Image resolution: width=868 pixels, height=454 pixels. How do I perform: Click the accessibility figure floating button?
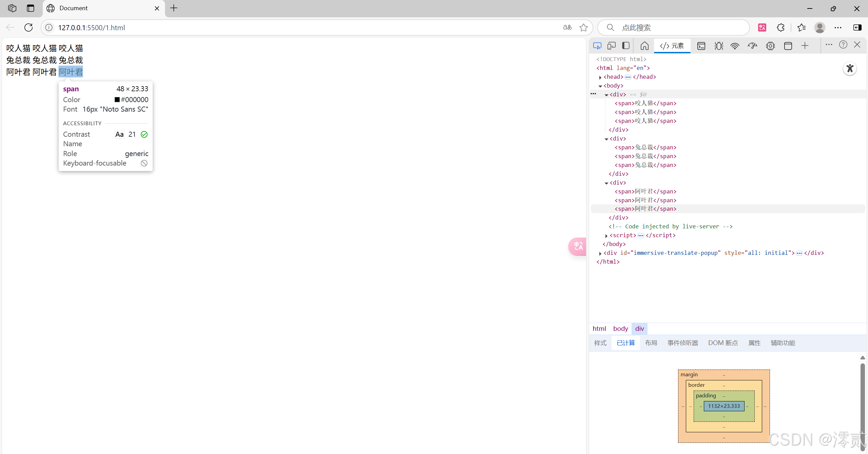click(x=850, y=69)
